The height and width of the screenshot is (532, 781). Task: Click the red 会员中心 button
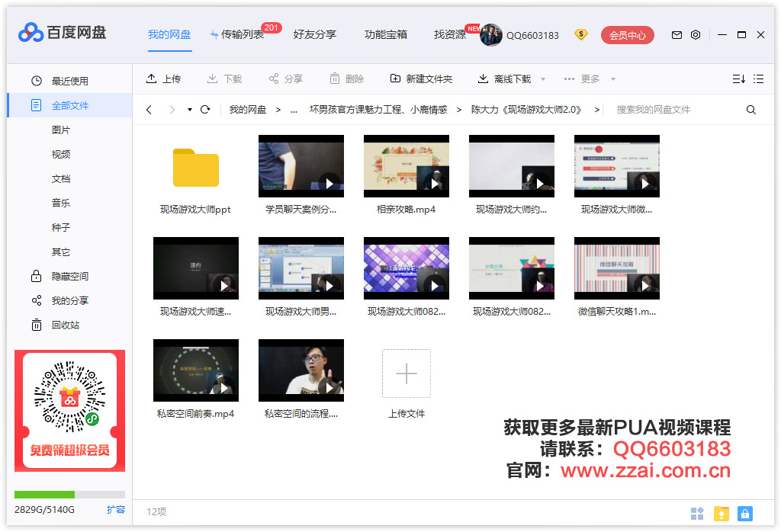tap(628, 35)
